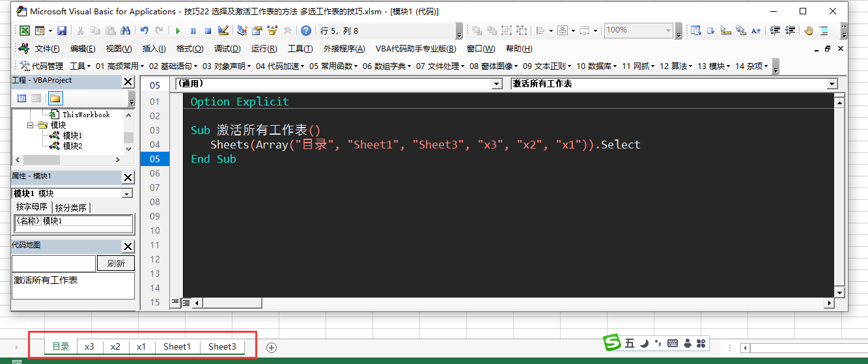Run the macro with the green play icon

pyautogui.click(x=178, y=31)
